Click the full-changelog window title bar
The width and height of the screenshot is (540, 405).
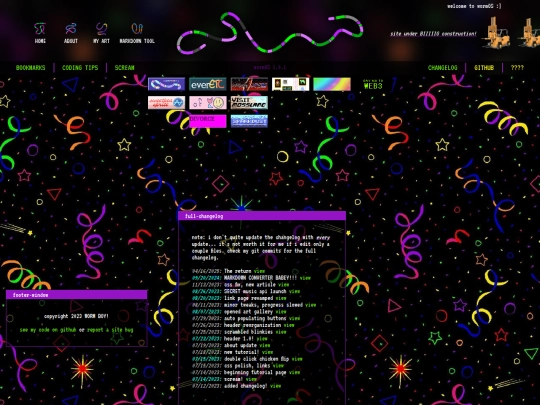[262, 216]
